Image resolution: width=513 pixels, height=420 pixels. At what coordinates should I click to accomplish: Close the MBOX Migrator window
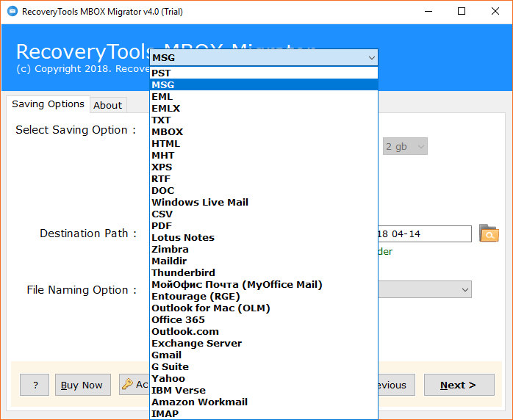pos(495,12)
